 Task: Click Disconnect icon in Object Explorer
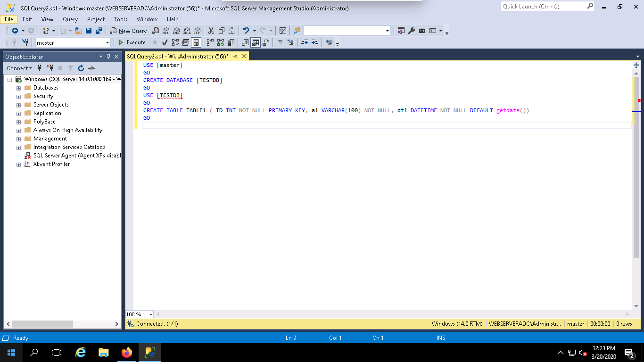50,68
